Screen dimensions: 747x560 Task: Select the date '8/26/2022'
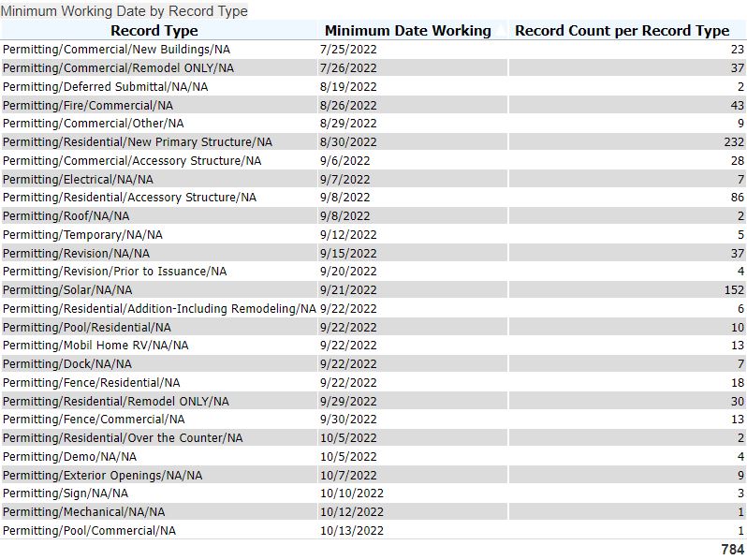point(348,105)
